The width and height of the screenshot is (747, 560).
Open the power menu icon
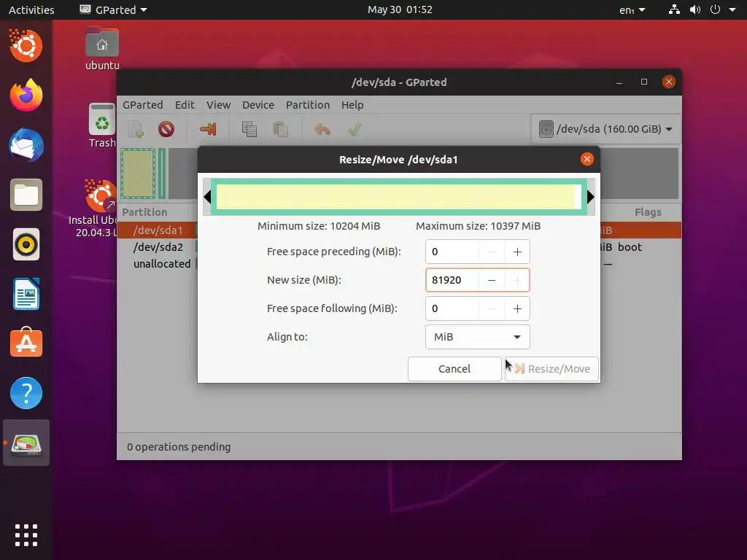[x=715, y=9]
